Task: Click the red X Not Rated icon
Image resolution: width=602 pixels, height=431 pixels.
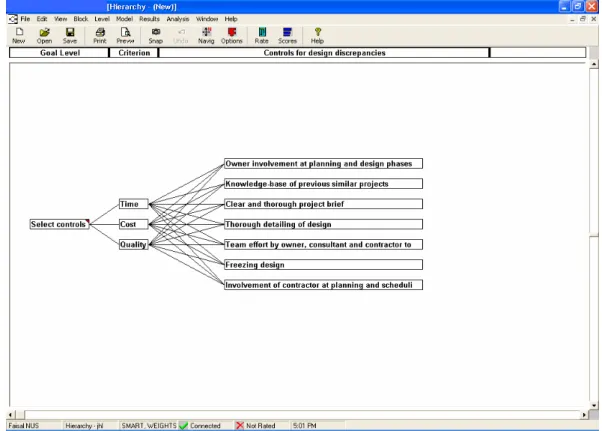Action: tap(240, 425)
